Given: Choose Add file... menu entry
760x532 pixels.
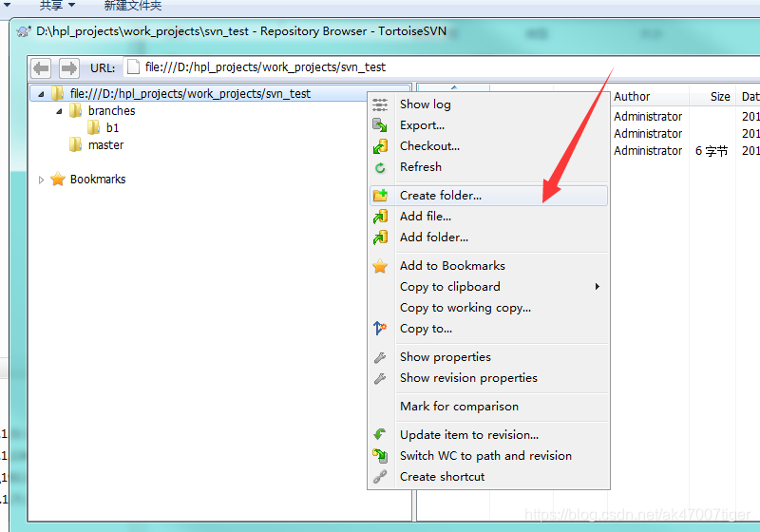Looking at the screenshot, I should pyautogui.click(x=488, y=216).
